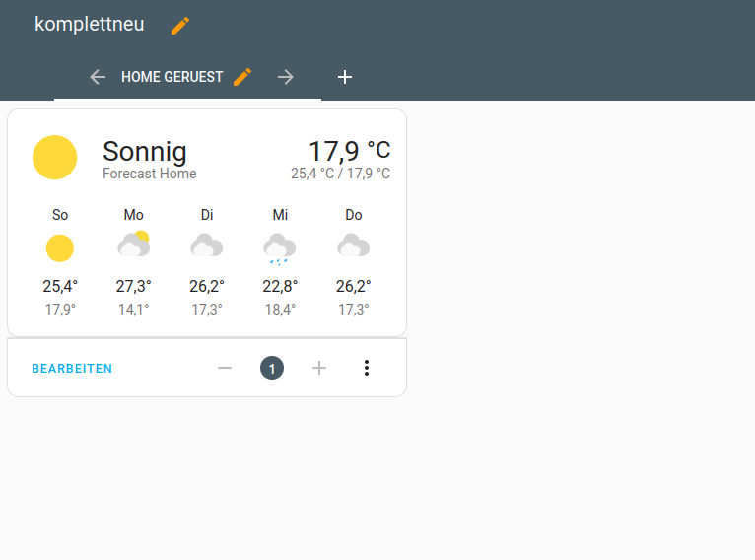Click Tuesday's cloudy forecast icon
The height and width of the screenshot is (560, 755).
[x=207, y=245]
